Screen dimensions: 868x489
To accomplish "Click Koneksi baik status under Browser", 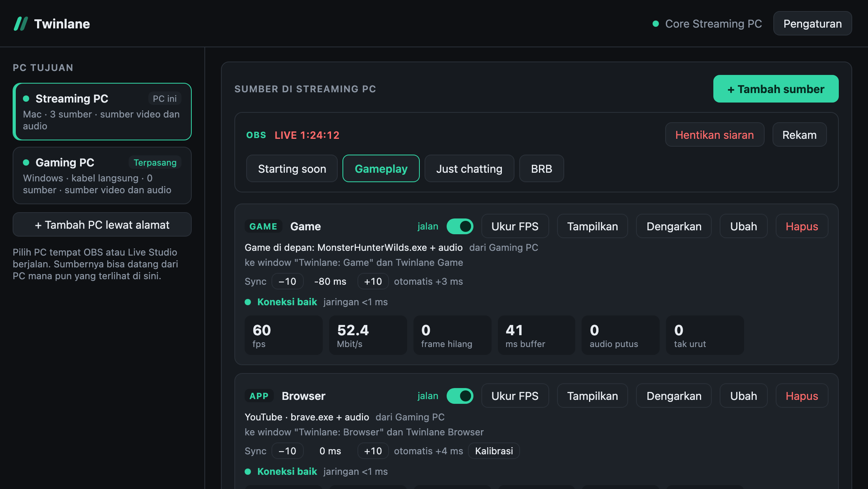I will click(287, 472).
